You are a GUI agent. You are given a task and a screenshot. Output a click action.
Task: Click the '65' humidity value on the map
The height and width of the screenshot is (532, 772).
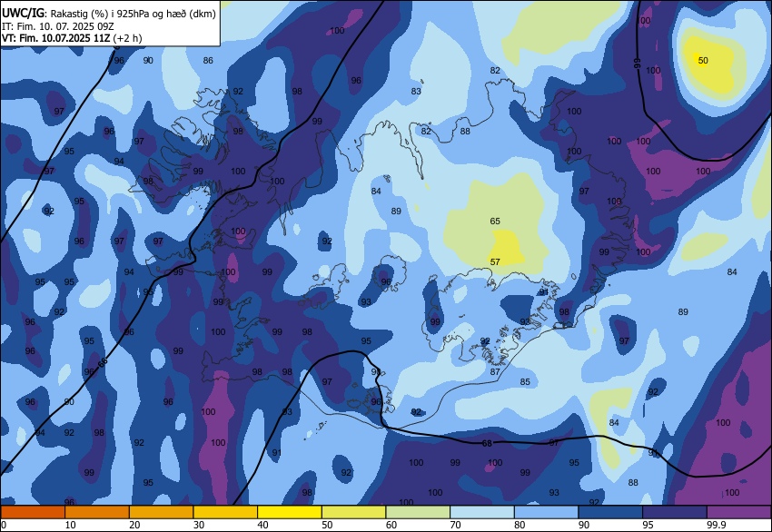click(x=495, y=221)
